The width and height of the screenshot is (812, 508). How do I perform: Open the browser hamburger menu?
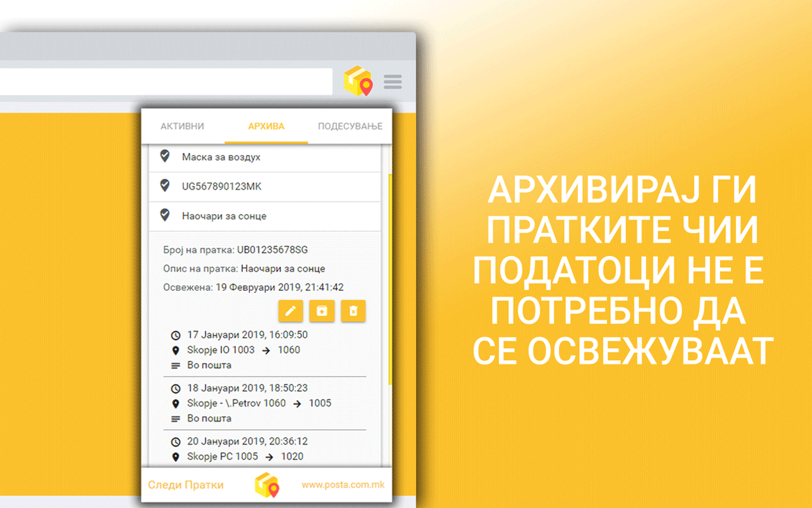pos(393,81)
